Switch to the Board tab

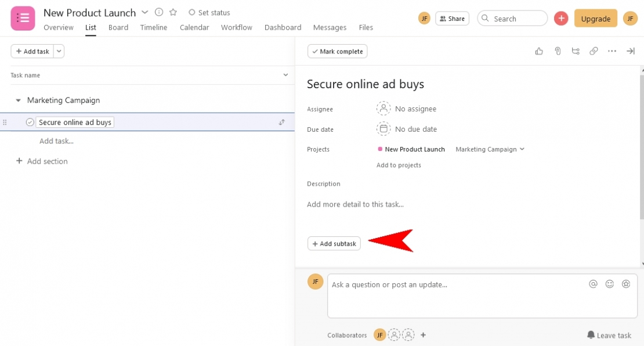tap(118, 27)
